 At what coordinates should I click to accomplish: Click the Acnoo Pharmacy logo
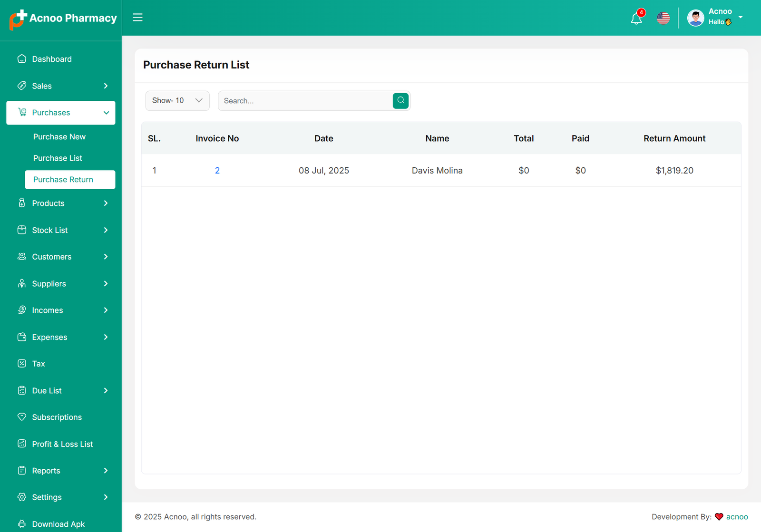(63, 19)
